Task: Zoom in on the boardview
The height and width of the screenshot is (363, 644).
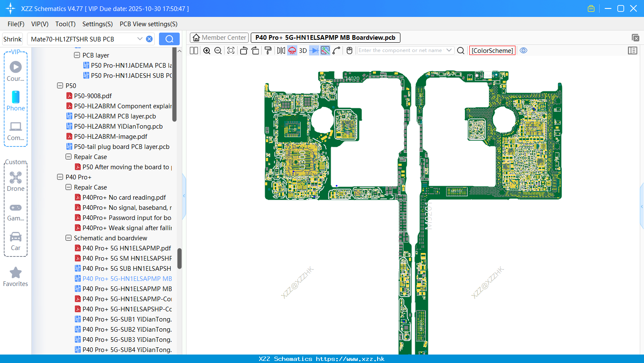Action: pyautogui.click(x=207, y=50)
